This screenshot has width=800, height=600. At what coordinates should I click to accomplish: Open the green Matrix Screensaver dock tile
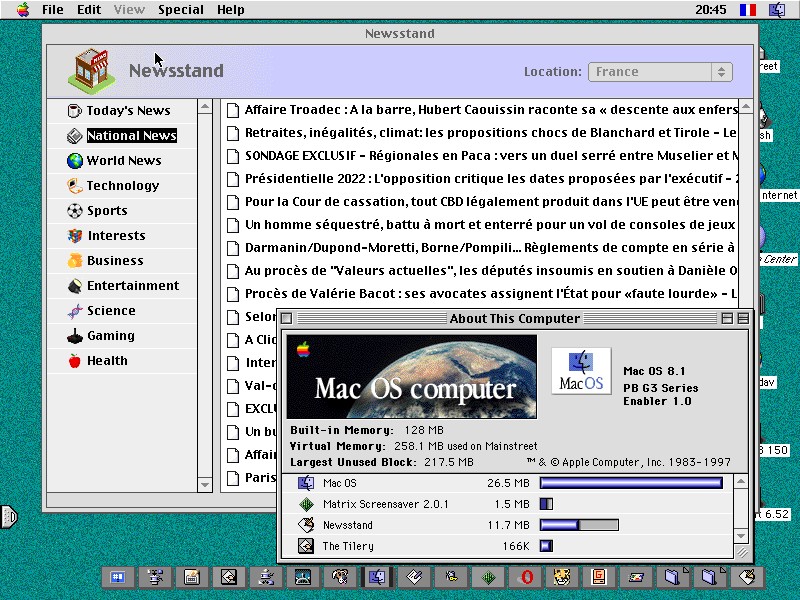488,577
